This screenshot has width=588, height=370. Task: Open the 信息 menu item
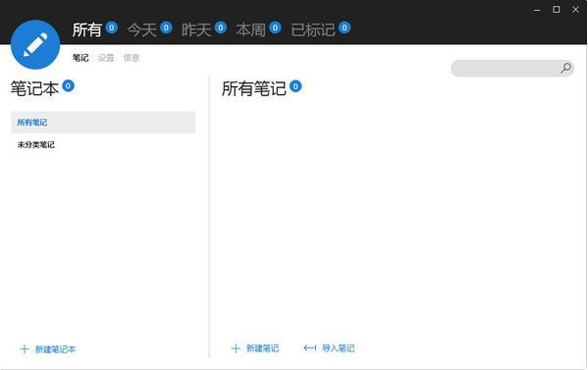coord(132,58)
